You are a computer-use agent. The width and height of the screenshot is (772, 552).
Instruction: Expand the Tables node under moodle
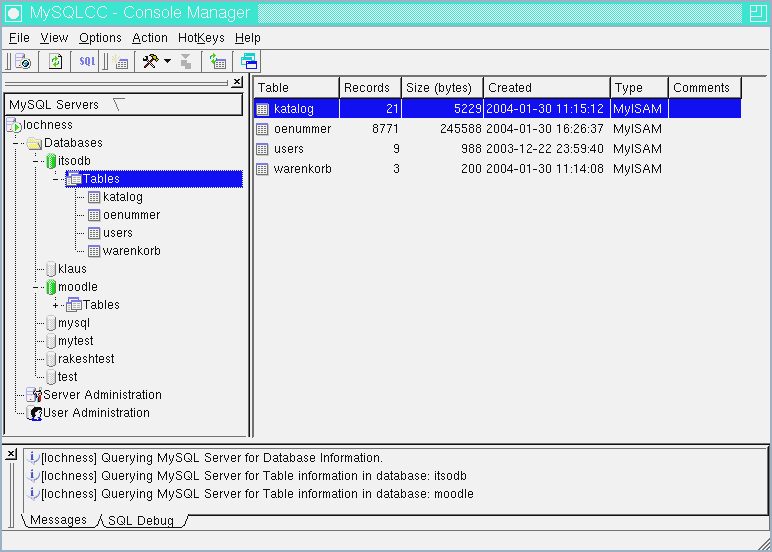[x=56, y=305]
